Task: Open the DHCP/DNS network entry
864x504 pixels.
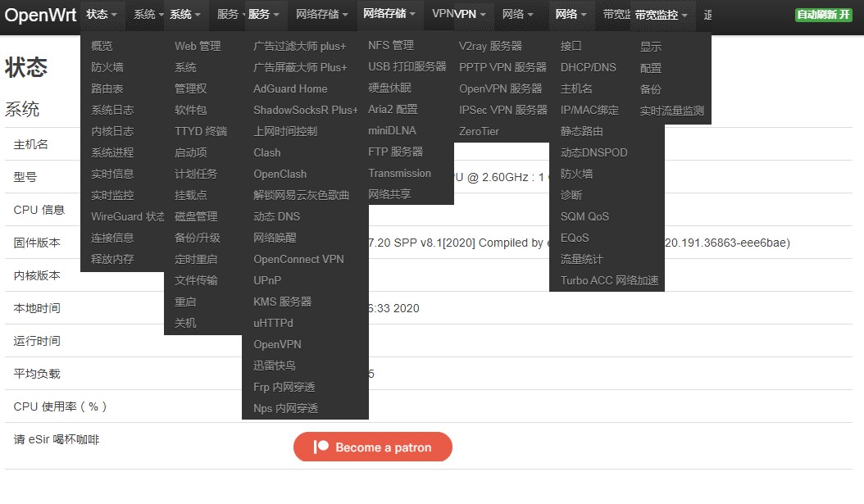Action: (589, 67)
